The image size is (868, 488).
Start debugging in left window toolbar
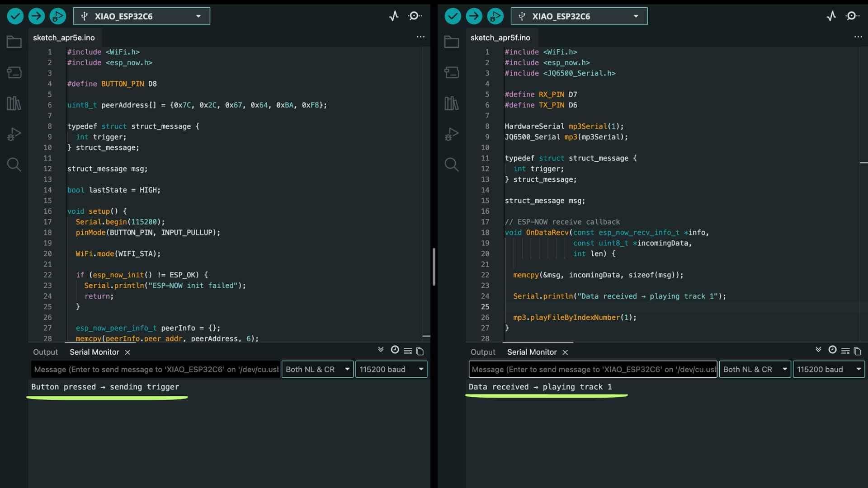coord(57,16)
